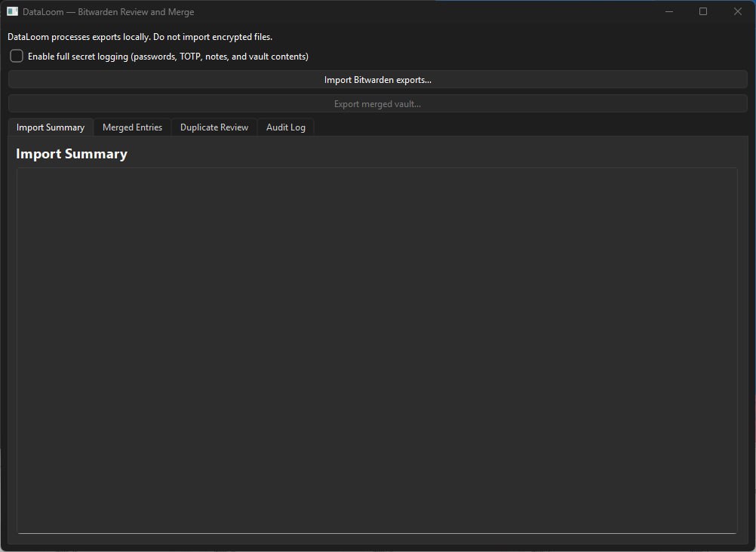Select the Import Summary tab
The image size is (756, 552).
click(51, 127)
